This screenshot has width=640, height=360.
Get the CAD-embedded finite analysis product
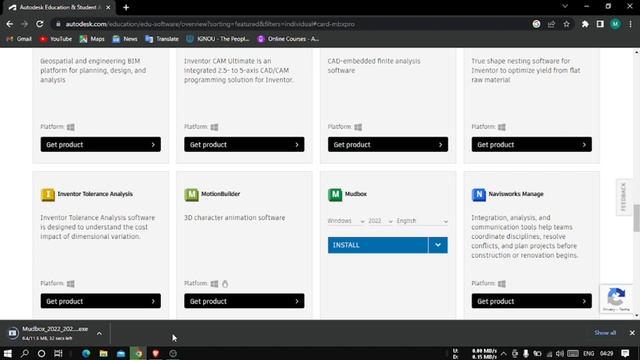point(388,144)
